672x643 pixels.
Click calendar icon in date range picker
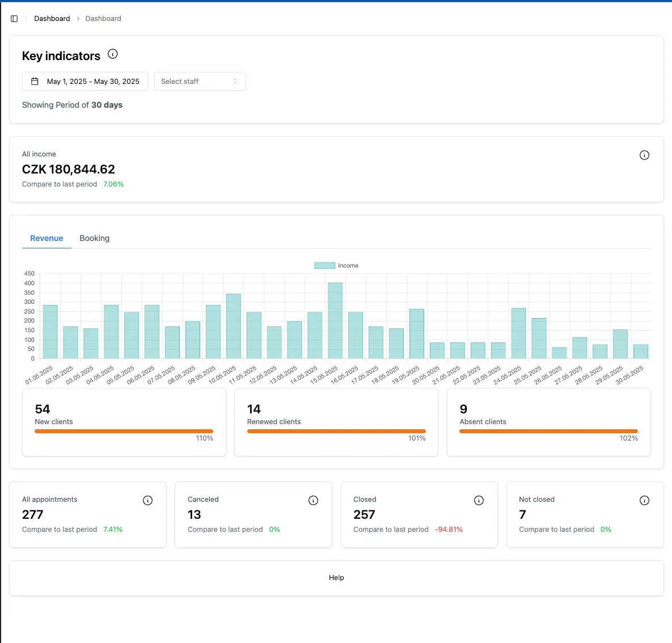35,82
